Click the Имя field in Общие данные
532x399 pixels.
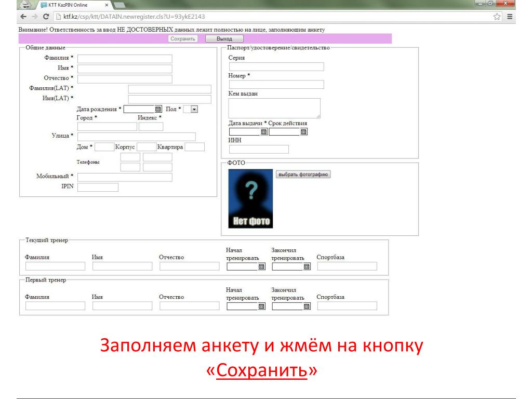[x=125, y=69]
